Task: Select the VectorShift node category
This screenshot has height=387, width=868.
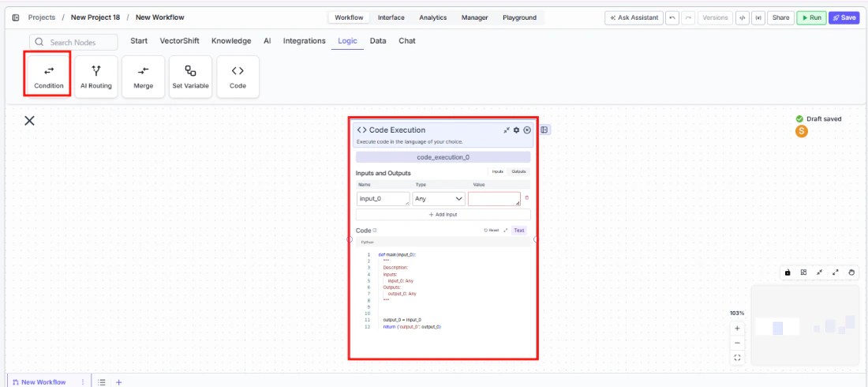Action: point(179,41)
